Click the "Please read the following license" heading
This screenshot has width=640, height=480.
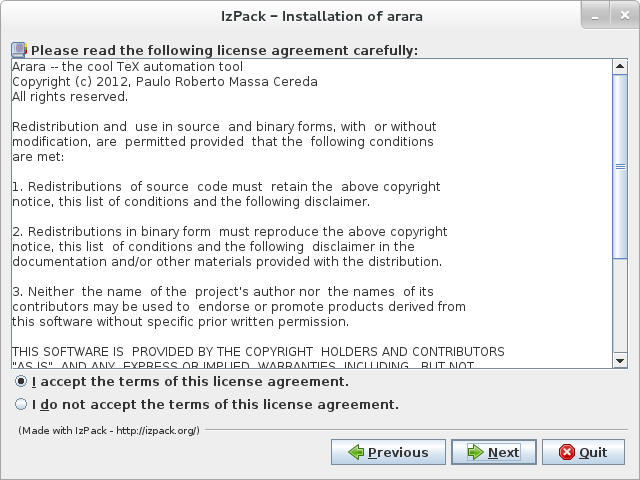point(224,50)
